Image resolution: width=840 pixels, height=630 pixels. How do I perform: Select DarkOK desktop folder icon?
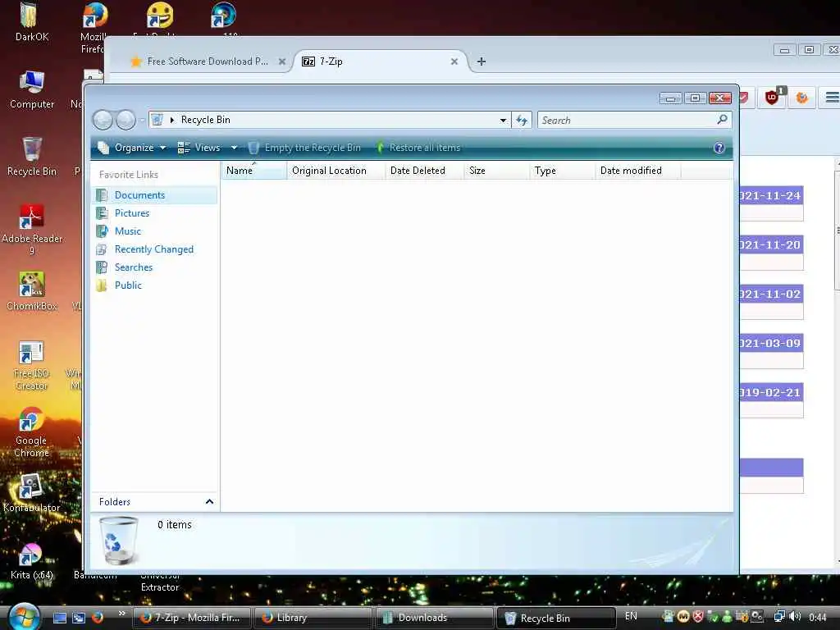coord(32,22)
